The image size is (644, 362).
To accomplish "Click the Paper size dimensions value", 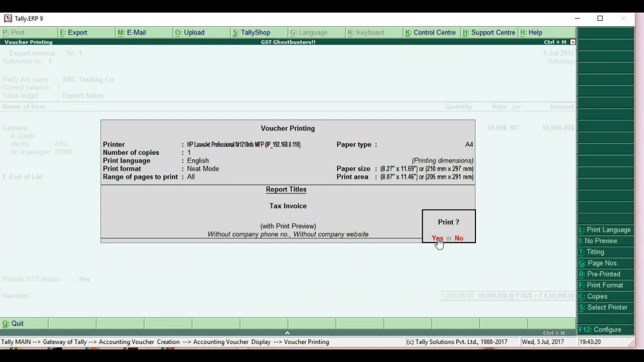I will point(427,169).
